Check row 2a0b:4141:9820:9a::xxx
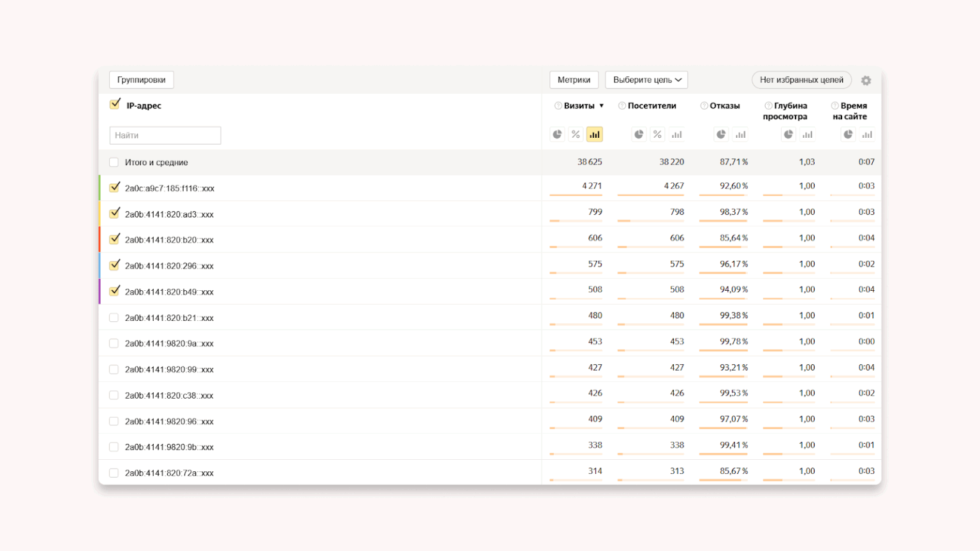Image resolution: width=980 pixels, height=551 pixels. (114, 344)
